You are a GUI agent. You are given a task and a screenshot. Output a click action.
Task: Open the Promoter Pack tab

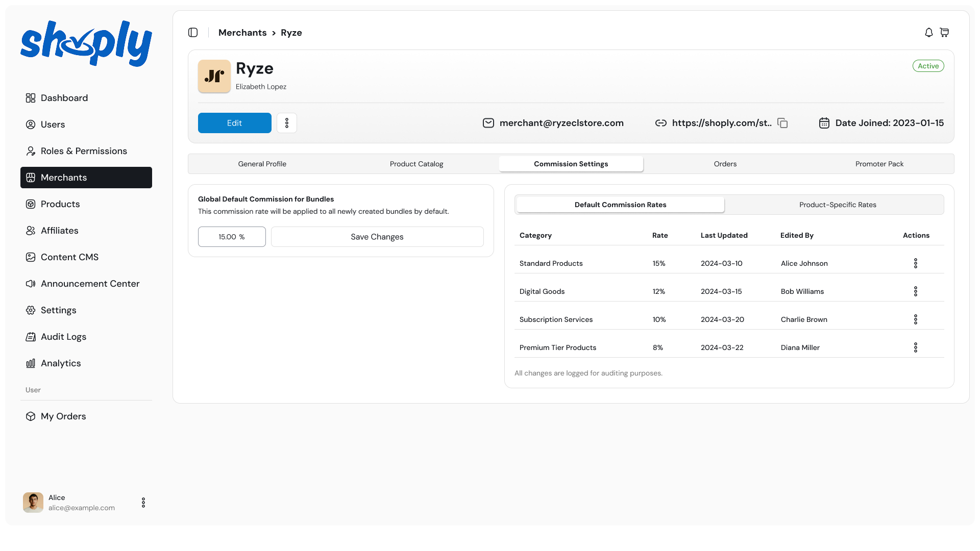(x=879, y=164)
